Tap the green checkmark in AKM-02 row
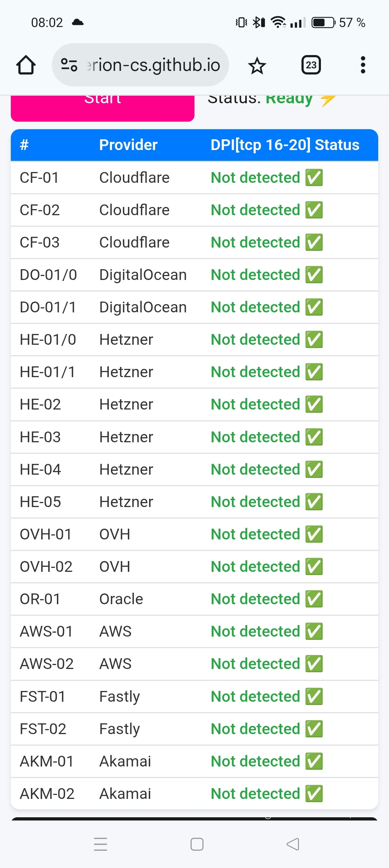Image resolution: width=389 pixels, height=868 pixels. (314, 794)
